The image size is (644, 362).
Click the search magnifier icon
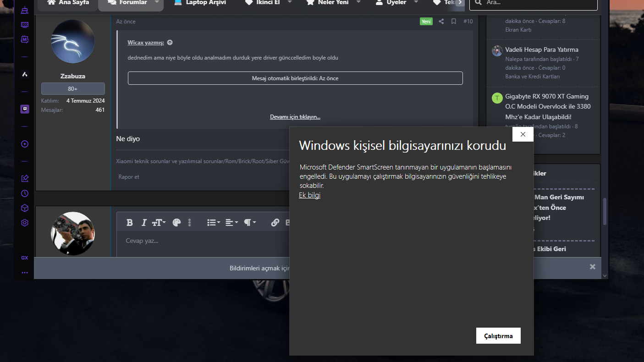click(x=479, y=2)
